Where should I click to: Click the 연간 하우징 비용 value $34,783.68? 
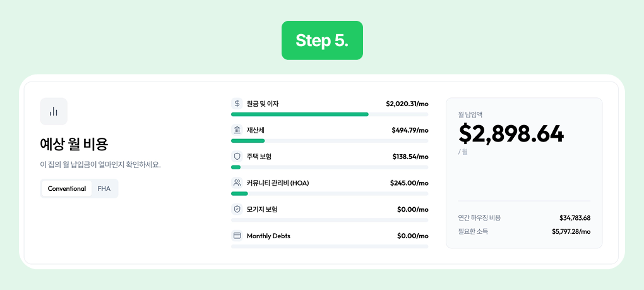pos(575,218)
